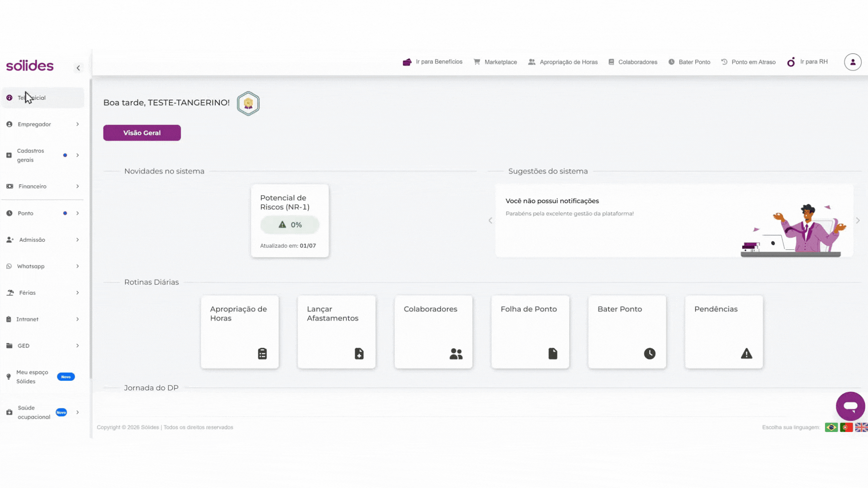Click the Ir para RH logo icon
Image resolution: width=868 pixels, height=488 pixels.
[x=791, y=62]
